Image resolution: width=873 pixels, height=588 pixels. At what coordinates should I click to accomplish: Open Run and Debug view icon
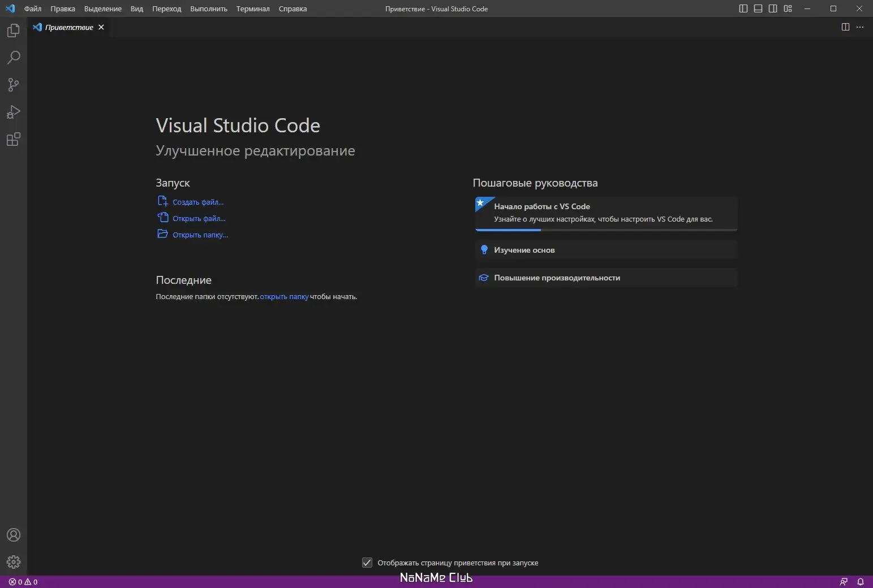tap(14, 112)
